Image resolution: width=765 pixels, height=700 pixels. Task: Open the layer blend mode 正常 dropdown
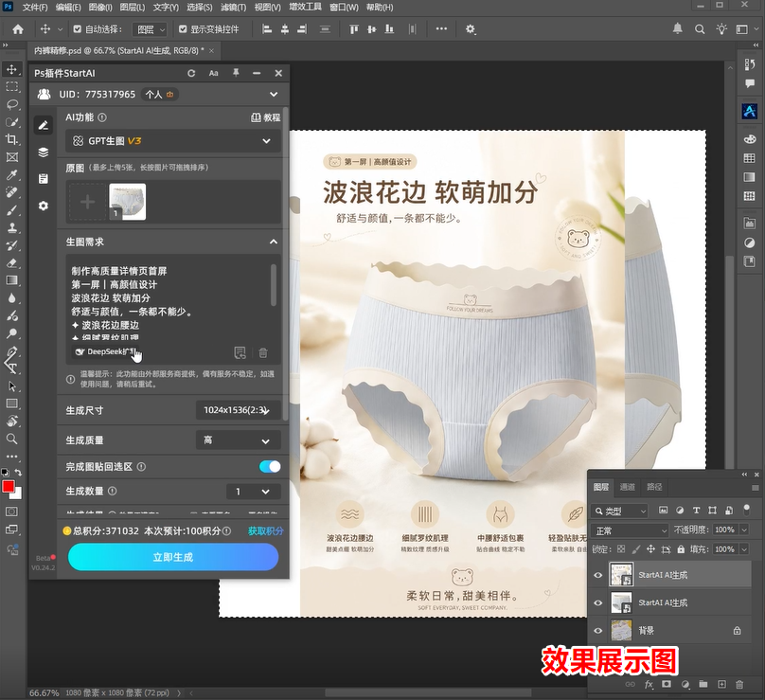[630, 530]
